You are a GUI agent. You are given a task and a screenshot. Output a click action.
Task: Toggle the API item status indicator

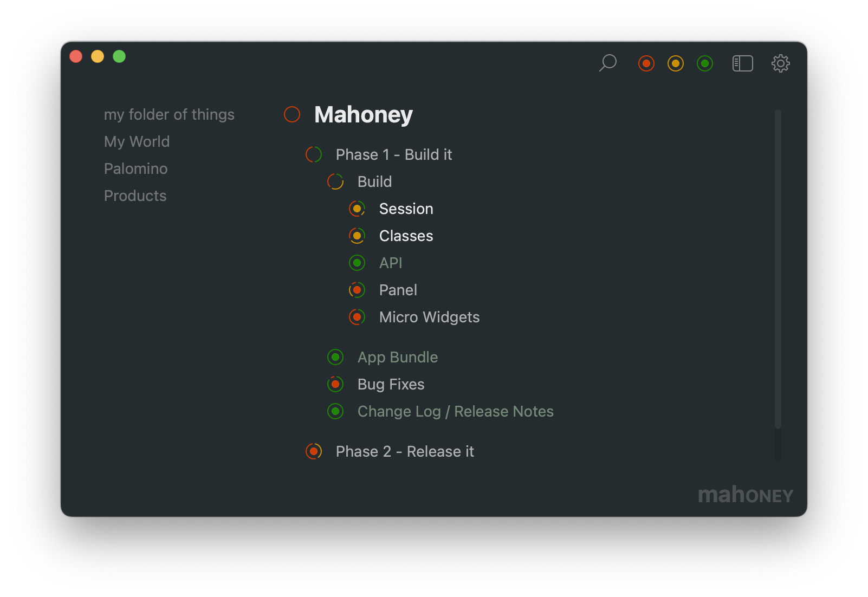(357, 263)
